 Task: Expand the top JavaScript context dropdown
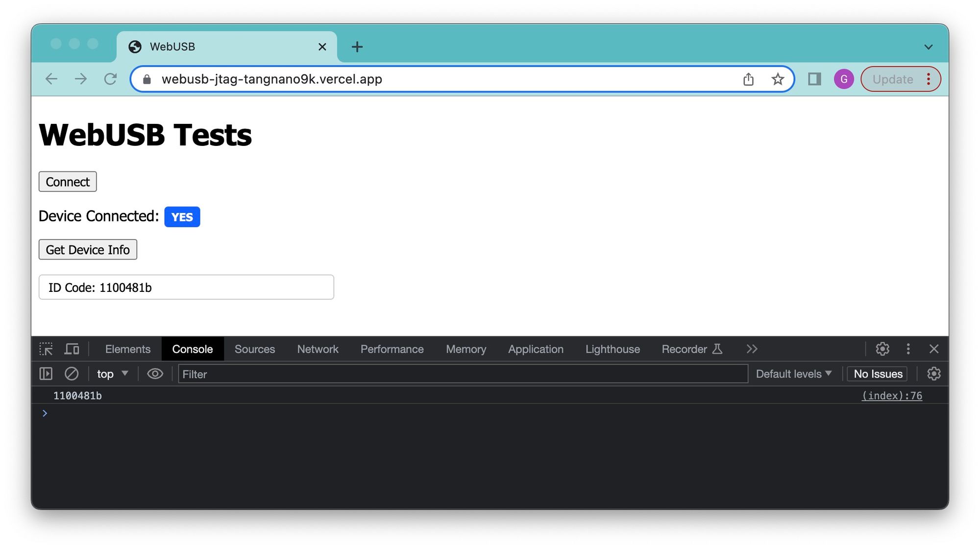pyautogui.click(x=112, y=374)
